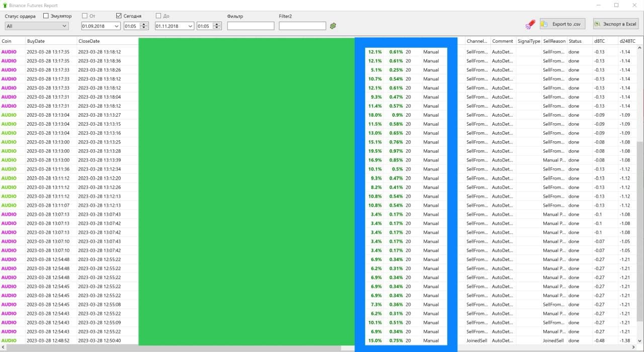Sort by the BuyDate column header
Viewport: 644px width, 352px height.
coord(51,41)
